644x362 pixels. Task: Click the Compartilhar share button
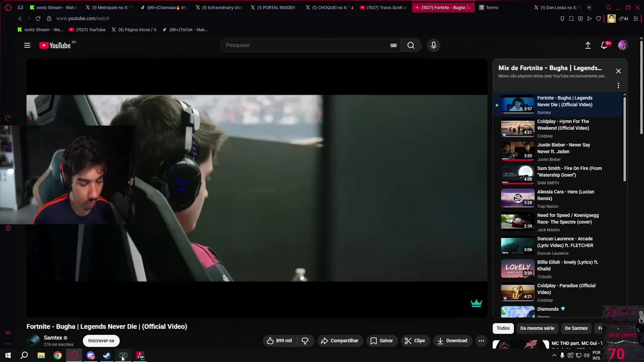[340, 340]
